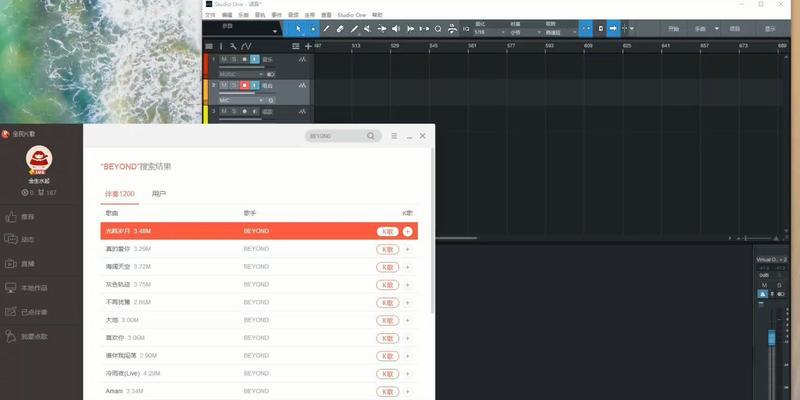Viewport: 800px width, 400px height.
Task: Open the hamburger menu in karaoke app
Action: coord(394,136)
